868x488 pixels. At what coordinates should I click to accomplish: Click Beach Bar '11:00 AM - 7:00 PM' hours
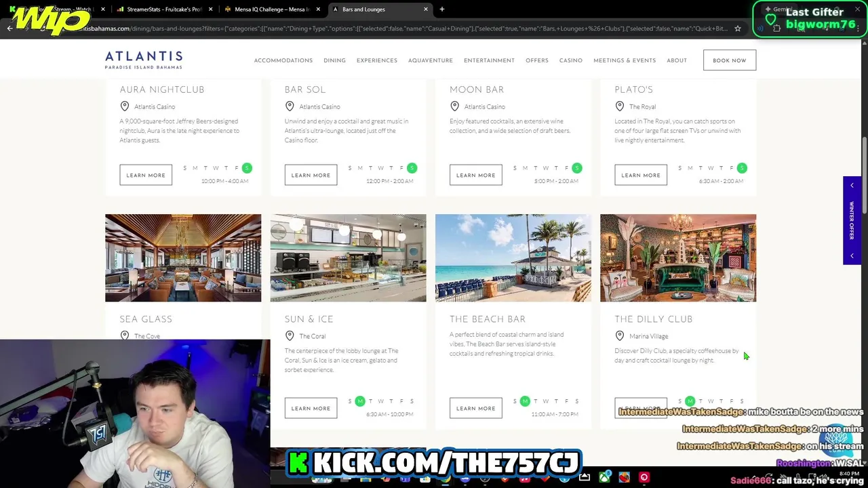click(x=555, y=414)
